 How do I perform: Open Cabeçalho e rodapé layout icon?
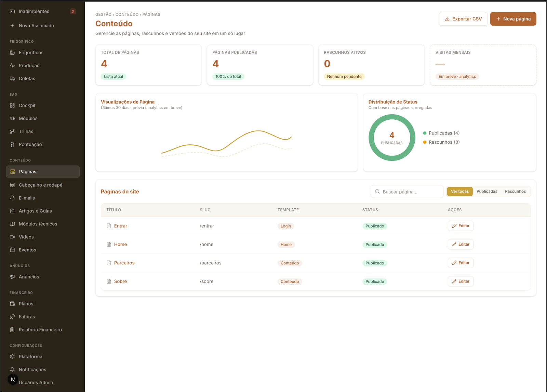point(12,185)
